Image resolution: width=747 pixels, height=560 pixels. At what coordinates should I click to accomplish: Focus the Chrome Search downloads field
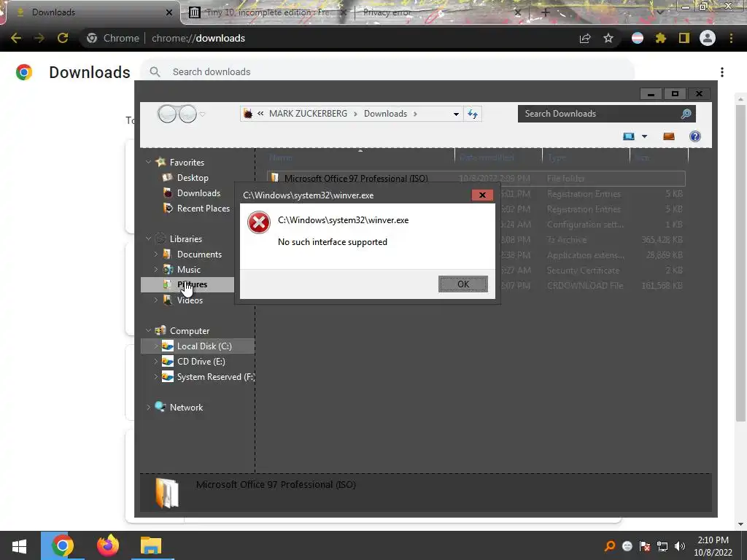[x=387, y=72]
